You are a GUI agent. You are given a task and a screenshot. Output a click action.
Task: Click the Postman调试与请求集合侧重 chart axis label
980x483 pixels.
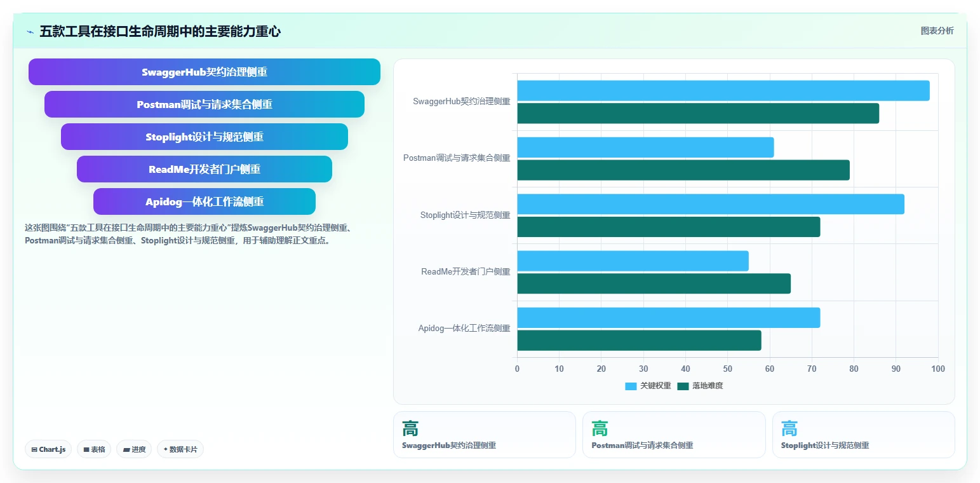[457, 158]
